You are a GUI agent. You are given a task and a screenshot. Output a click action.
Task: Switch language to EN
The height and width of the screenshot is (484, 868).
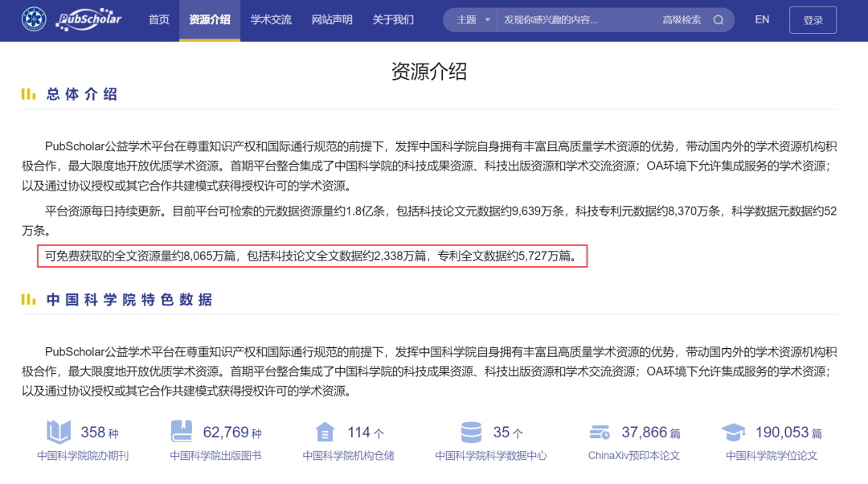point(762,20)
